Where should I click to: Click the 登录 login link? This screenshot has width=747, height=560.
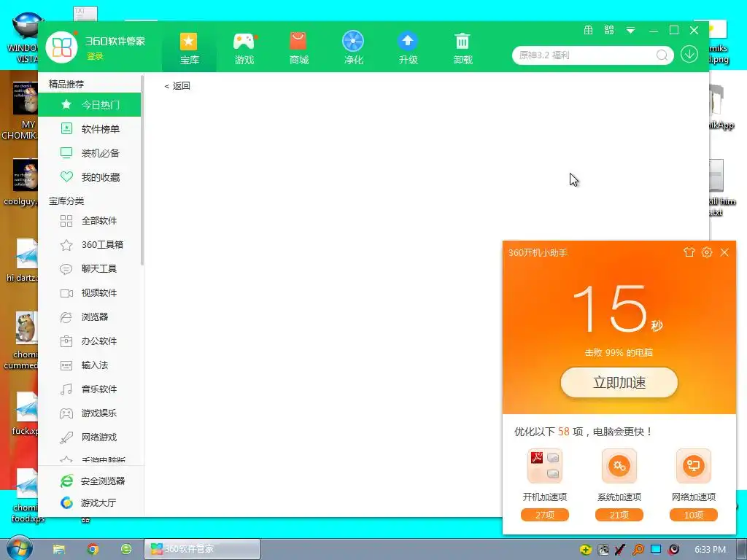[x=95, y=56]
